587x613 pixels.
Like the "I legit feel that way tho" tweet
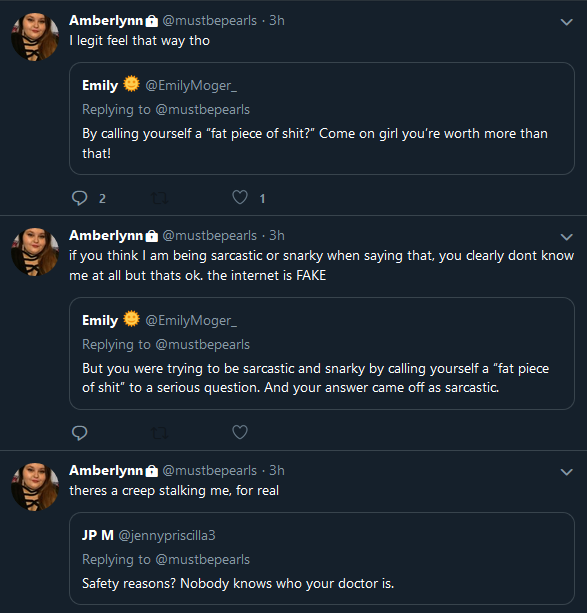[240, 197]
